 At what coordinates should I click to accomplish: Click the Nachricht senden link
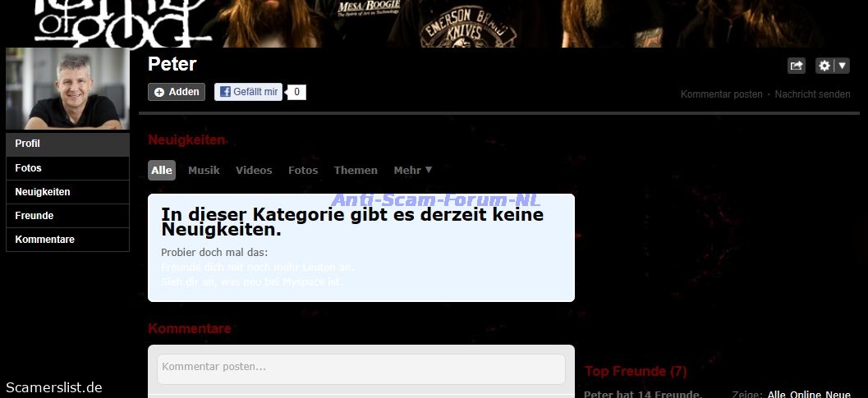pos(812,94)
